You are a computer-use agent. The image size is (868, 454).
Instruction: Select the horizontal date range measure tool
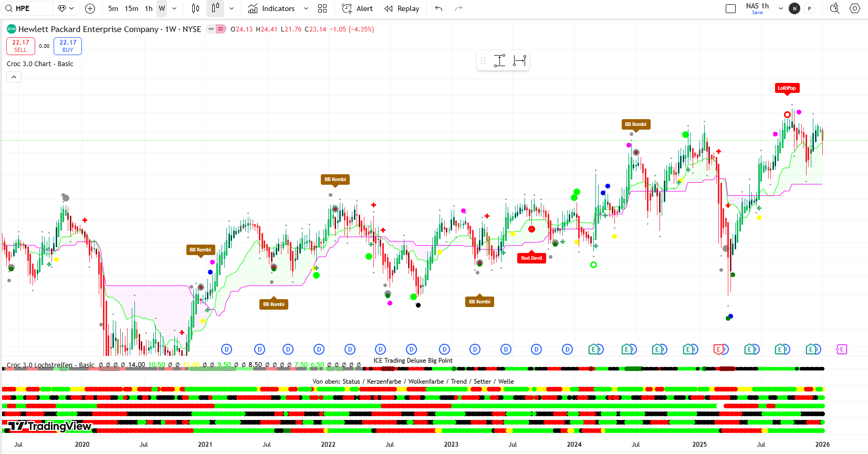[x=519, y=61]
